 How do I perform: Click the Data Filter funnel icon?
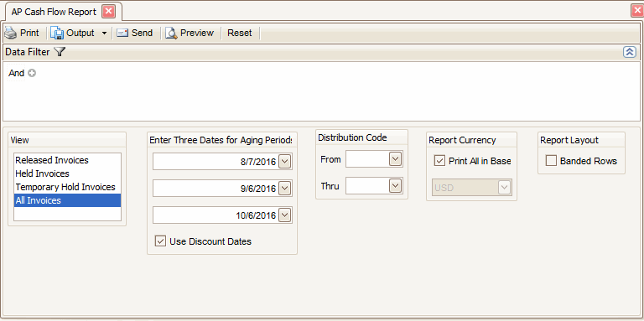60,52
